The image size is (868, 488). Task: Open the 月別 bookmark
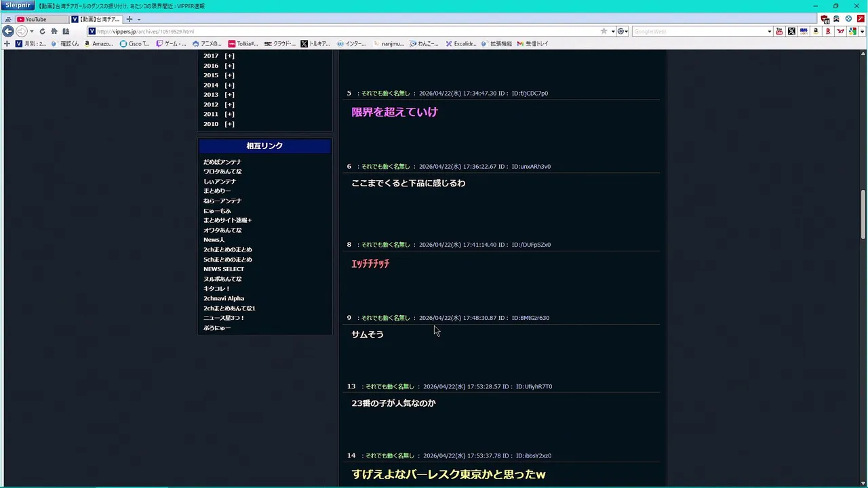click(x=31, y=43)
